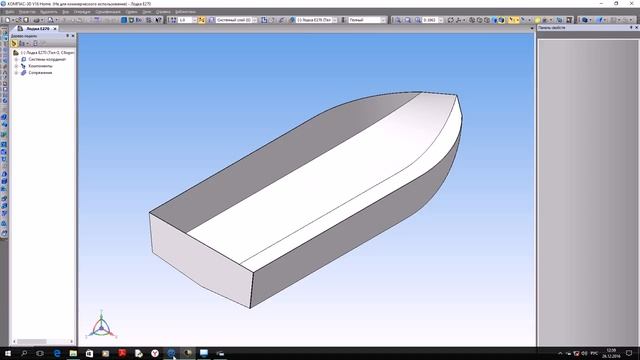Screen dimensions: 640x360
Task: Switch to the Shaded display mode
Action: [x=494, y=20]
